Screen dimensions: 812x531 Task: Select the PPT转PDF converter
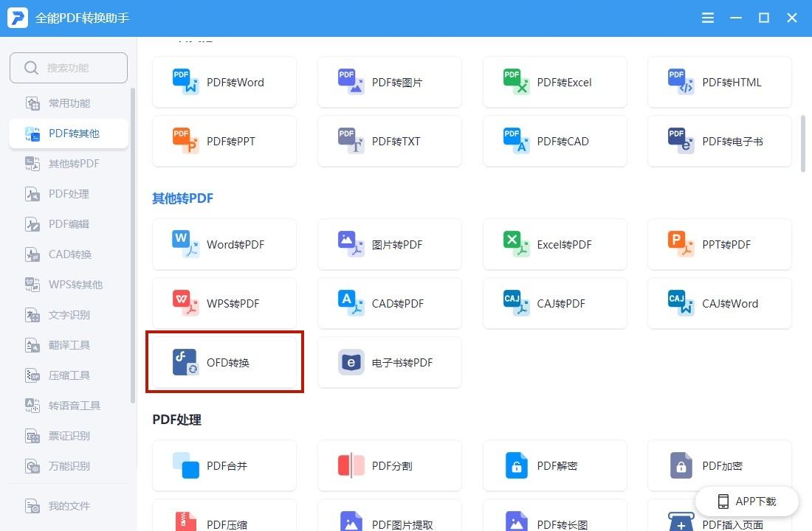(x=720, y=244)
